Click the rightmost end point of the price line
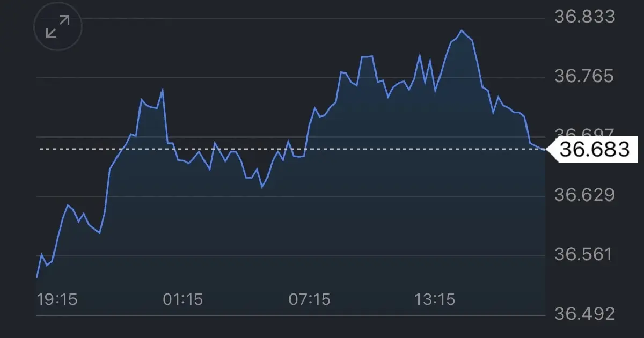The image size is (644, 338). [x=545, y=150]
